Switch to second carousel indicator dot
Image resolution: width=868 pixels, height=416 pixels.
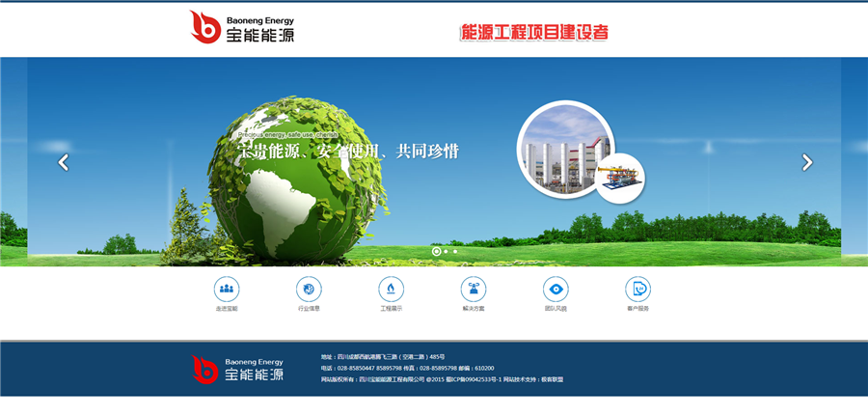pos(446,251)
